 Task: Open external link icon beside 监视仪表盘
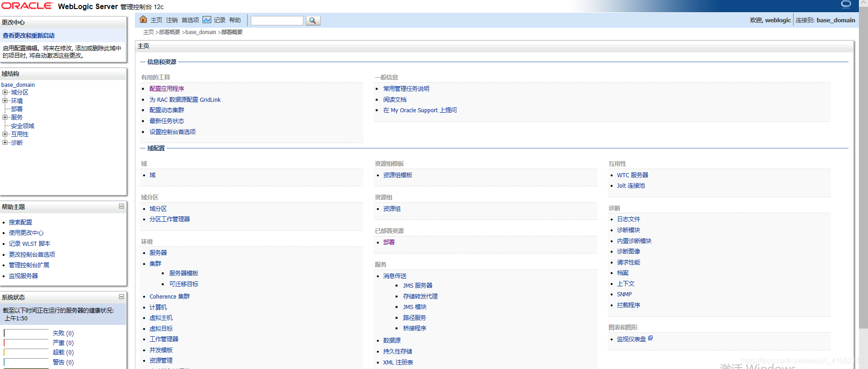pyautogui.click(x=650, y=338)
